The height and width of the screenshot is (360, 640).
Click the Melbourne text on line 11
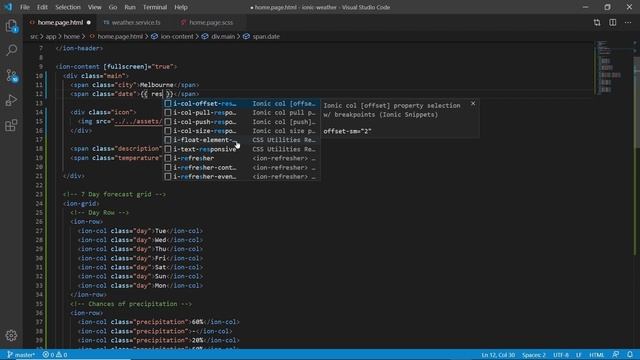point(157,85)
